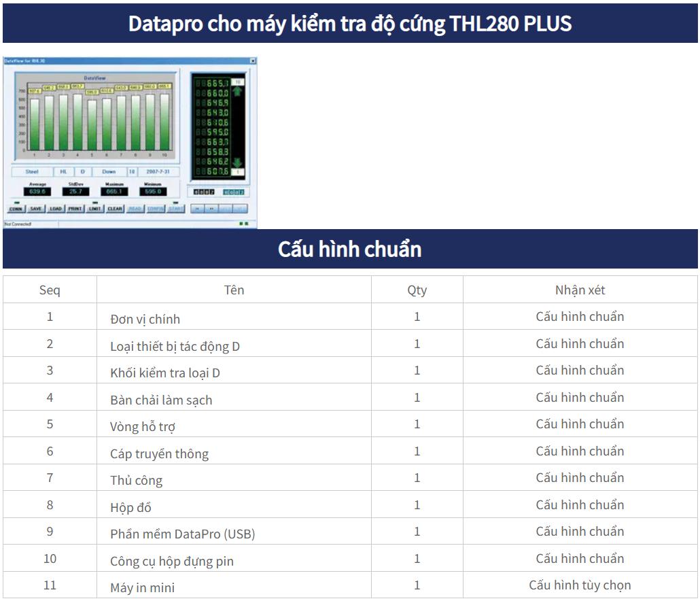Click the Maximum value 665.1 display
This screenshot has height=601, width=700.
[x=114, y=192]
